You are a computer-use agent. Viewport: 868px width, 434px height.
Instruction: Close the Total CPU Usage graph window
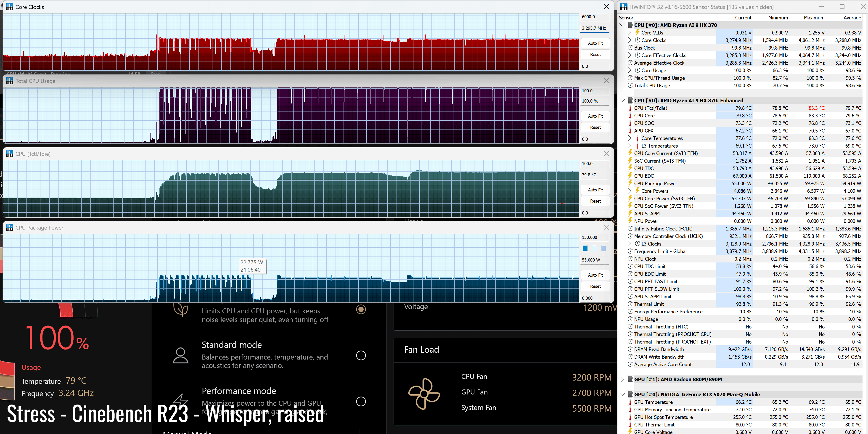pos(606,81)
